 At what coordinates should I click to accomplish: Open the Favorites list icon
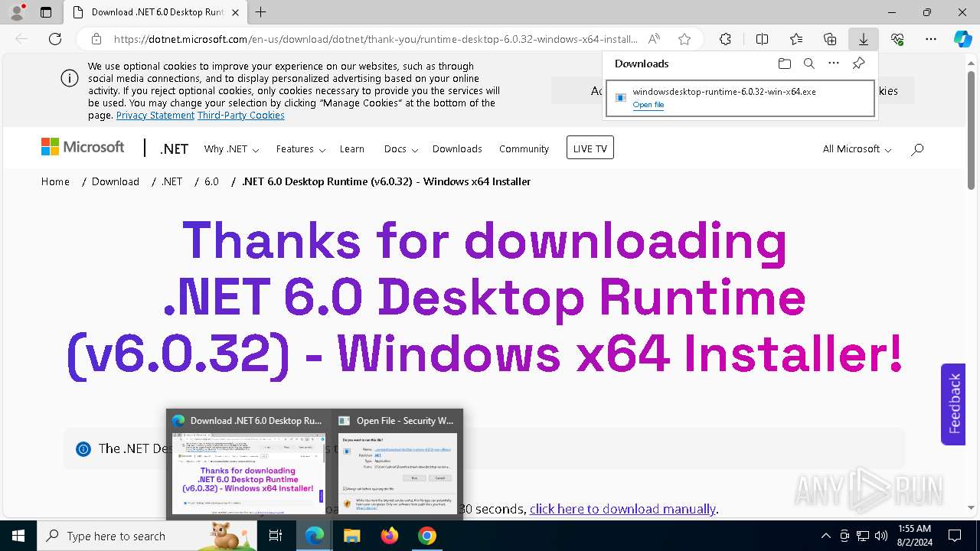tap(796, 39)
